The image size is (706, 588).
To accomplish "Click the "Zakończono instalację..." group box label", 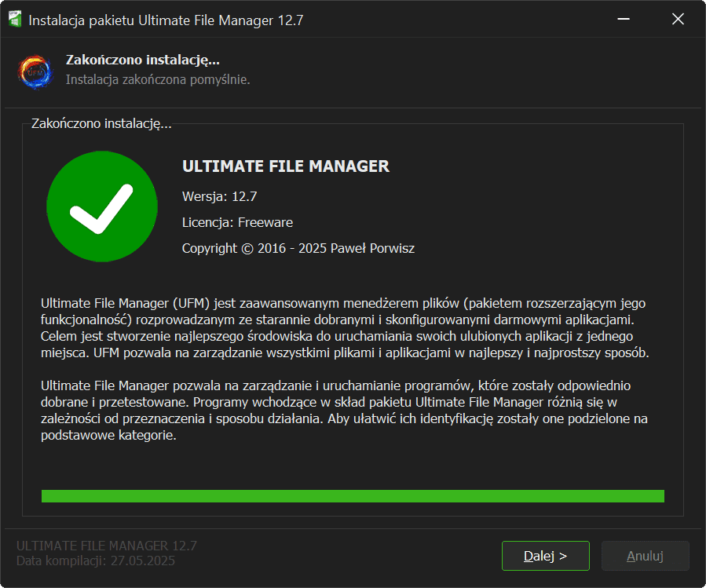I will pyautogui.click(x=101, y=123).
